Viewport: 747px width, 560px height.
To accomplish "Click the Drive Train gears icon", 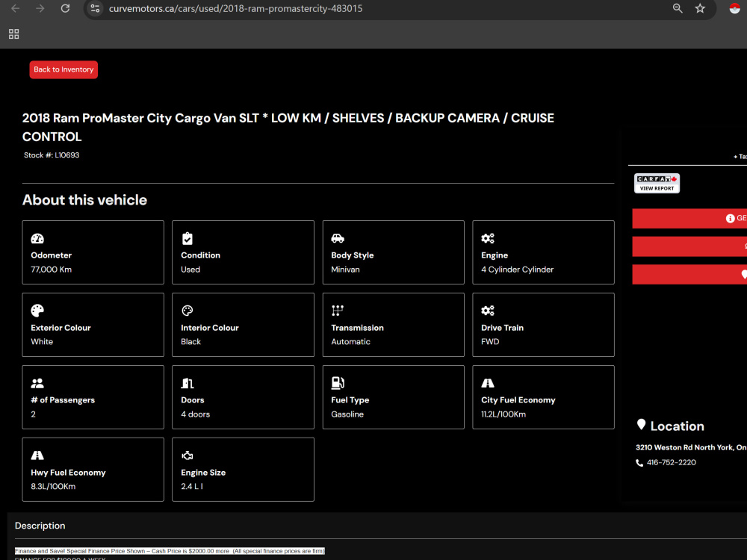I will click(x=487, y=311).
